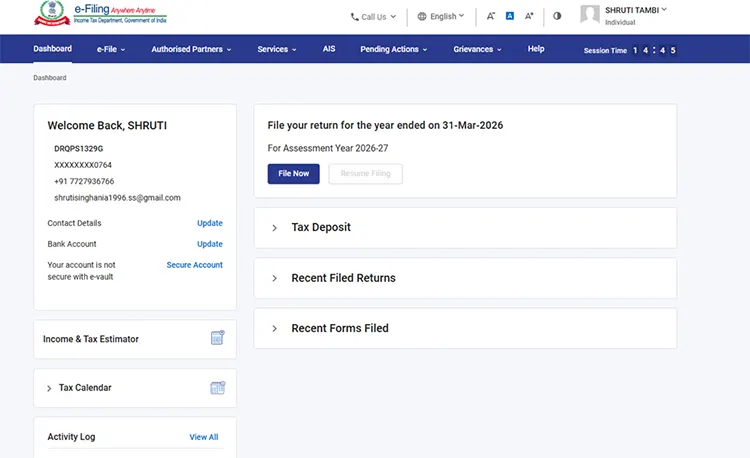750x458 pixels.
Task: Click the File Now button
Action: 294,174
